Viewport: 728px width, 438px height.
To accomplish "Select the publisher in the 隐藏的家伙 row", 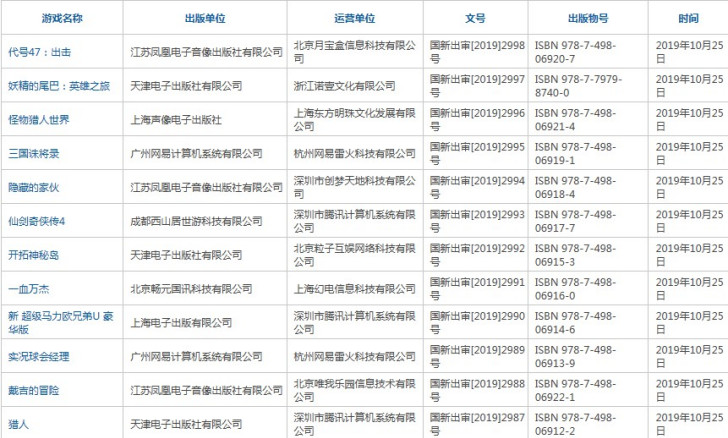I will [207, 188].
